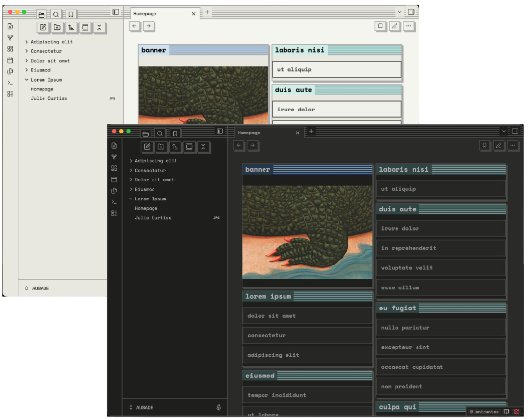Open the command palette in the dark ribbon
This screenshot has height=420, width=528.
(x=114, y=202)
